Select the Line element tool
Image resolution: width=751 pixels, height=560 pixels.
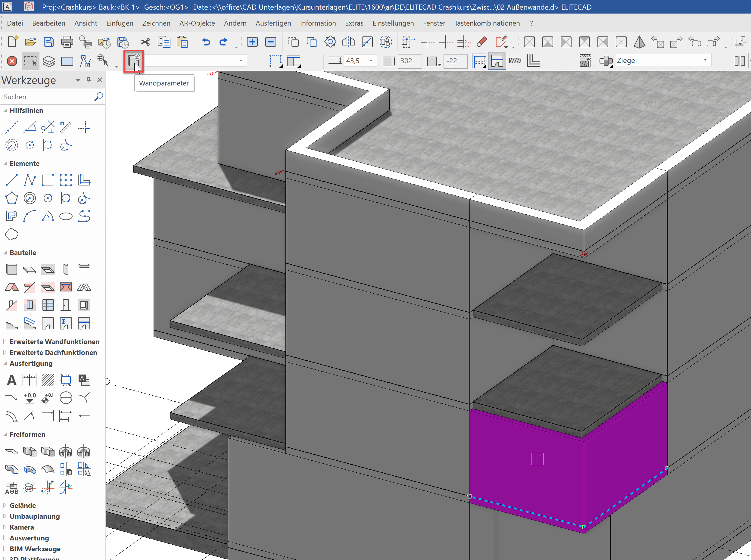point(11,180)
